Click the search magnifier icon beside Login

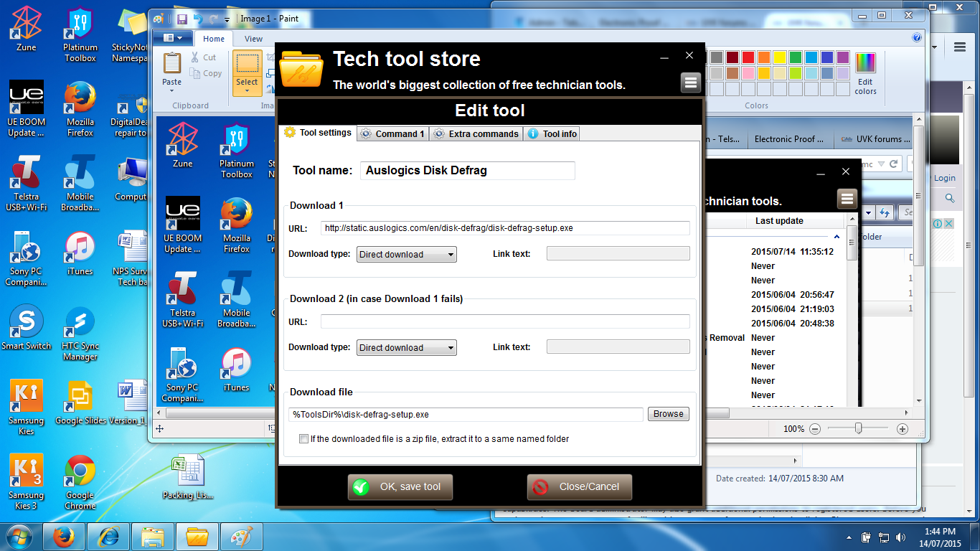point(950,198)
